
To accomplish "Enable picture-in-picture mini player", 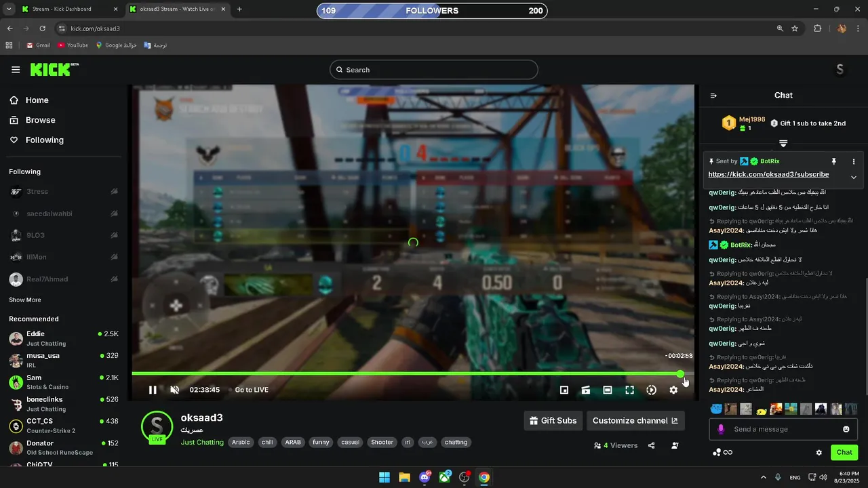I will click(x=564, y=390).
